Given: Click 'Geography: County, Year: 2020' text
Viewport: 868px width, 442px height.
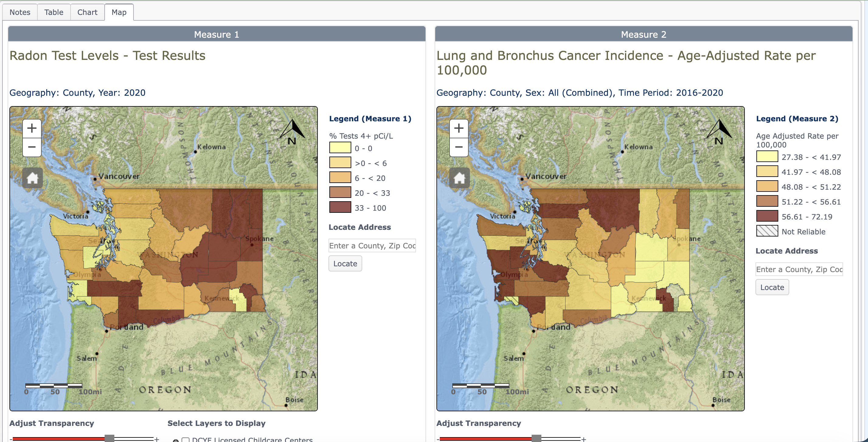Looking at the screenshot, I should click(x=78, y=93).
